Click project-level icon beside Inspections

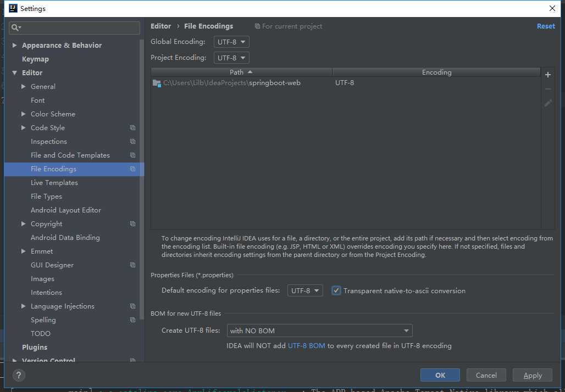coord(132,142)
